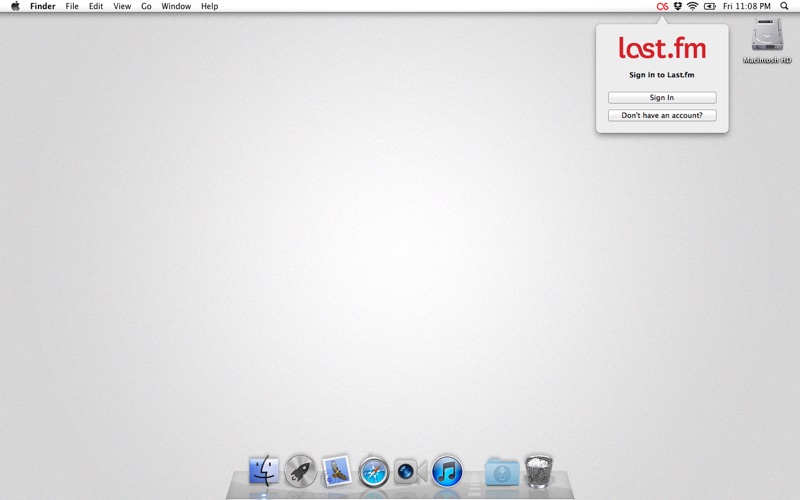
Task: Open the Help menu
Action: (x=209, y=6)
